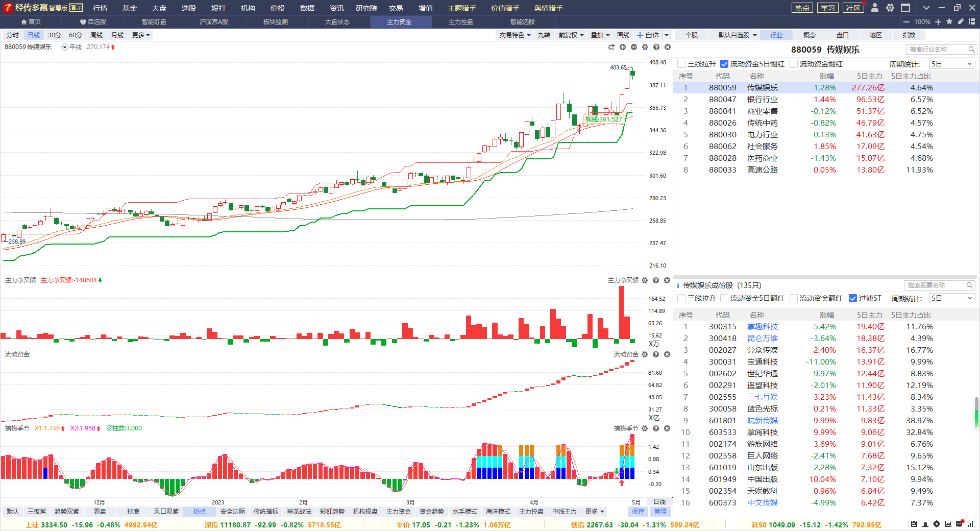The image size is (980, 531).
Task: Switch to the 主力控盘 tab
Action: point(461,22)
